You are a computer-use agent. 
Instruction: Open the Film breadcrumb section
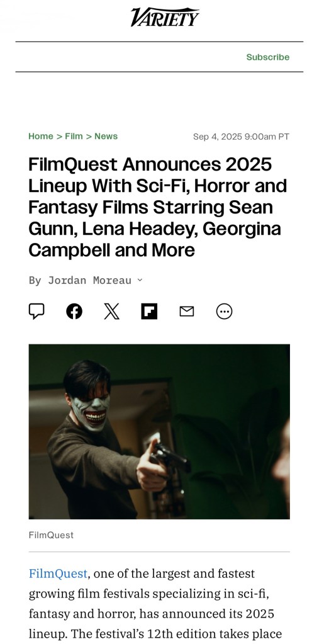(x=74, y=137)
